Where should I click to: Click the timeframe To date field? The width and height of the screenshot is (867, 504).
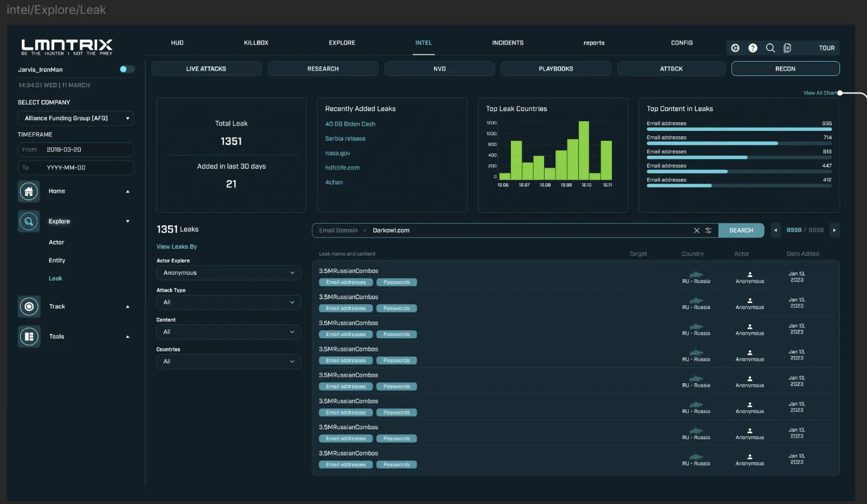[x=76, y=168]
